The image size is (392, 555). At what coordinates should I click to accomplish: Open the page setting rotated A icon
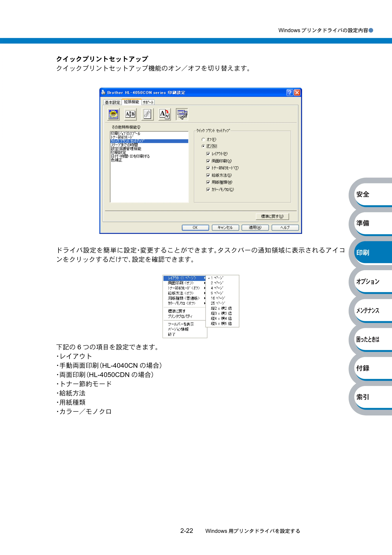click(x=165, y=114)
